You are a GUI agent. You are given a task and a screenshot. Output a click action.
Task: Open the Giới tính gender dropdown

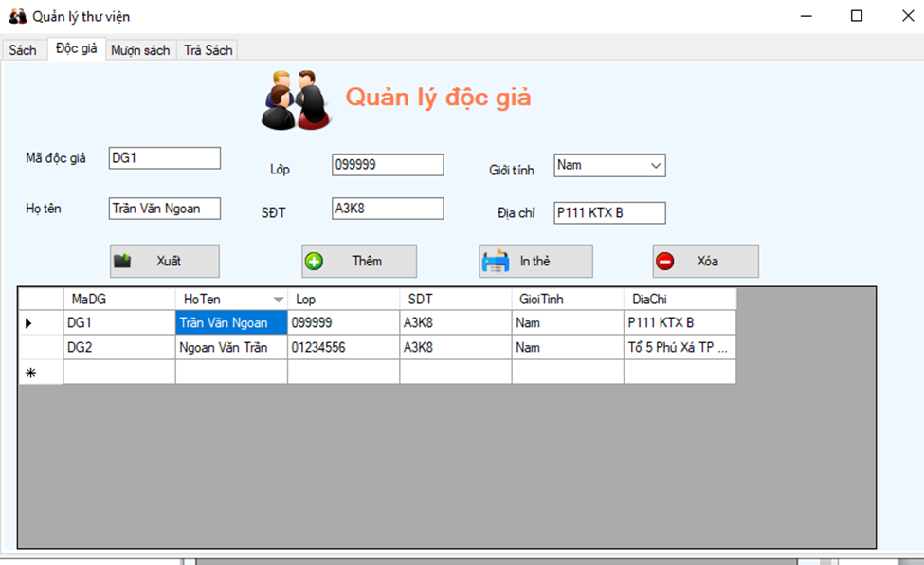655,165
